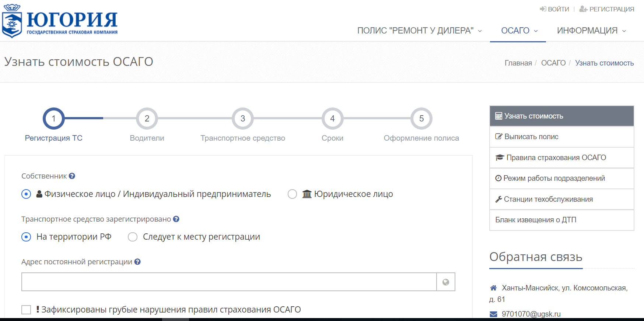644x321 pixels.
Task: Click the Югория company logo
Action: point(60,21)
